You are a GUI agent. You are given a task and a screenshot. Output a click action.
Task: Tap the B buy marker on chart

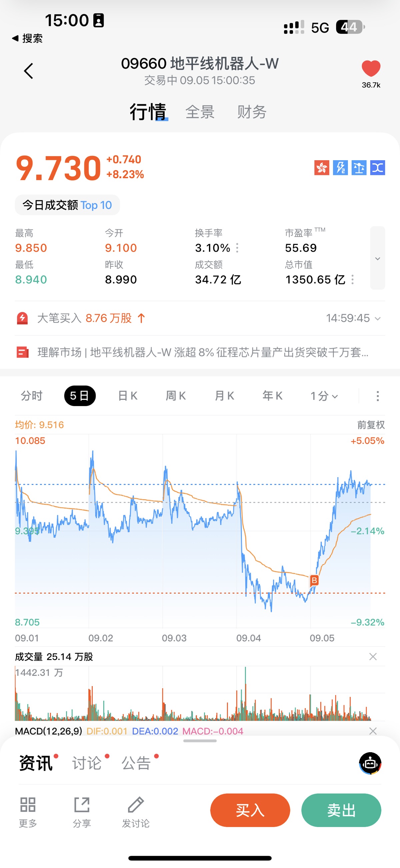[x=314, y=580]
